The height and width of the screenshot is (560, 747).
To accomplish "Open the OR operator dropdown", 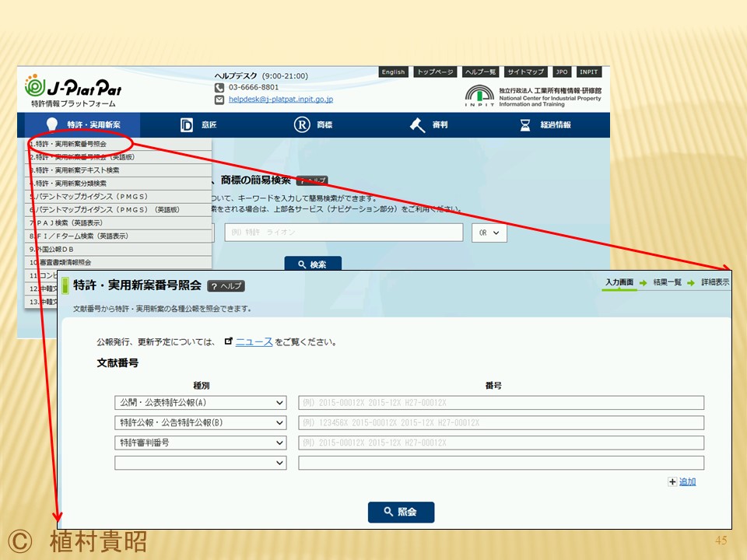I will [489, 233].
